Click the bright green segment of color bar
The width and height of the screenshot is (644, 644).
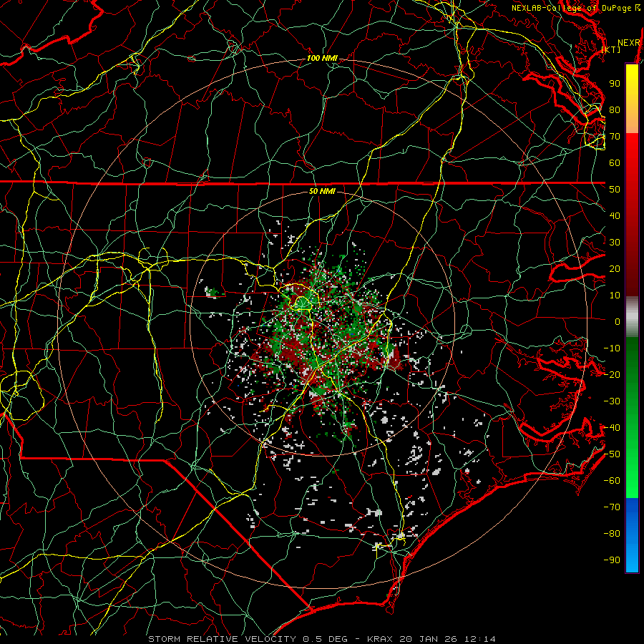(x=632, y=472)
